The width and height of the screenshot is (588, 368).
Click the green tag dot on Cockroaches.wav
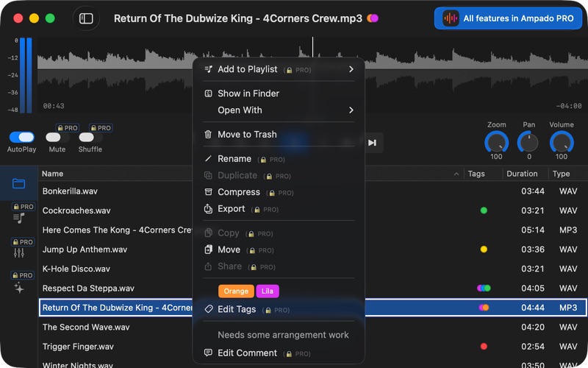click(x=484, y=210)
